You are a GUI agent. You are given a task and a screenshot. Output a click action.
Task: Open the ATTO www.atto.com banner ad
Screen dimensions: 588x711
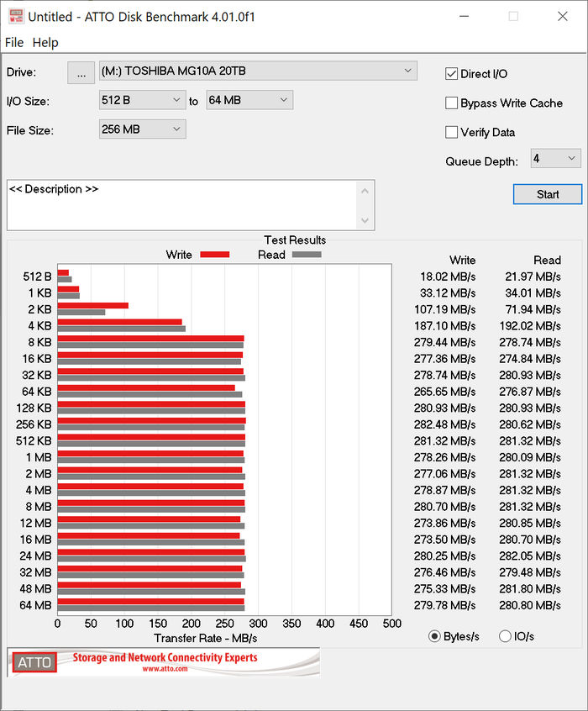164,662
